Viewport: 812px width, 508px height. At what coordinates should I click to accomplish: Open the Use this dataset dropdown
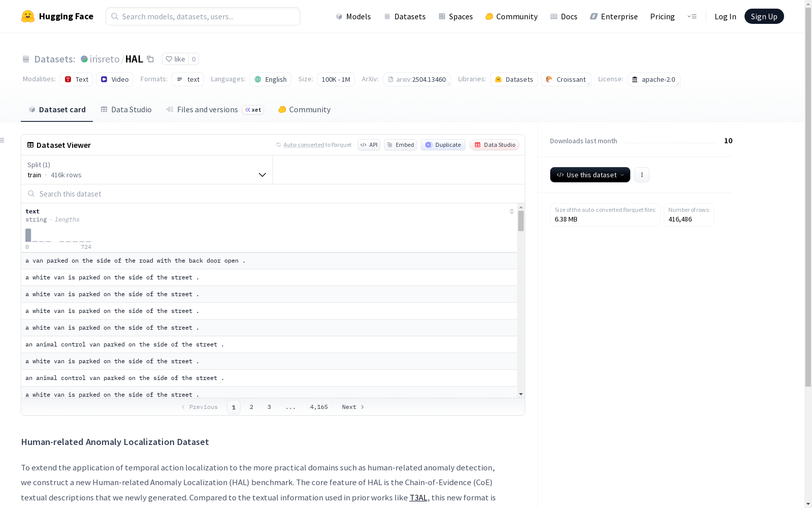click(x=590, y=175)
